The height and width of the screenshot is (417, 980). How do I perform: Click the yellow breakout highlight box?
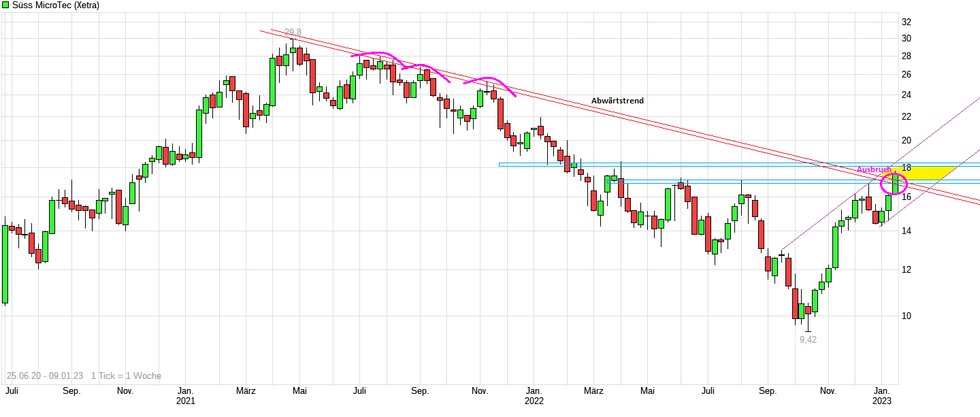click(x=927, y=173)
